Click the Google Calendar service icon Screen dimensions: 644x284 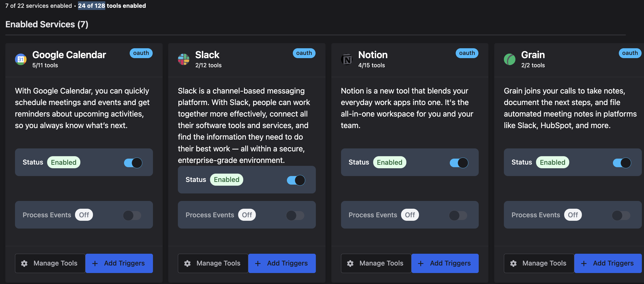pos(21,59)
